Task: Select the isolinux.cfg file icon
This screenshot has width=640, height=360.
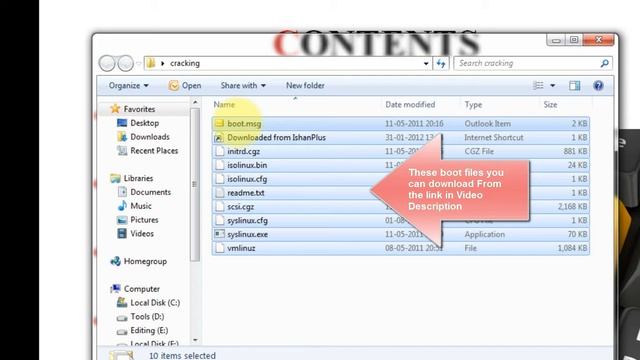Action: point(220,179)
